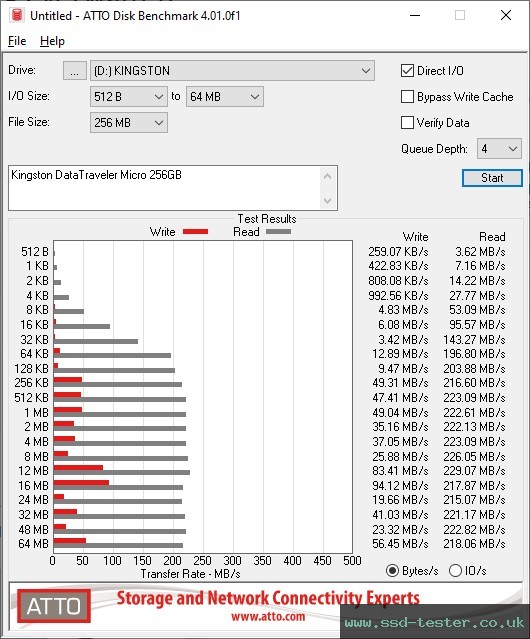
Task: Open the File menu
Action: [17, 41]
